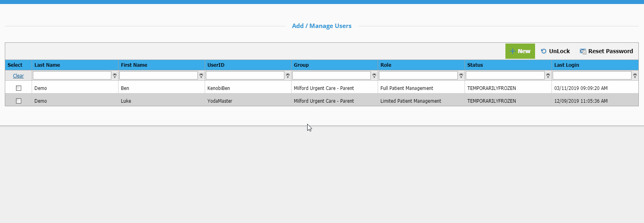Viewport: 644px width, 223px height.
Task: Click the First Name filter icon
Action: (x=201, y=76)
